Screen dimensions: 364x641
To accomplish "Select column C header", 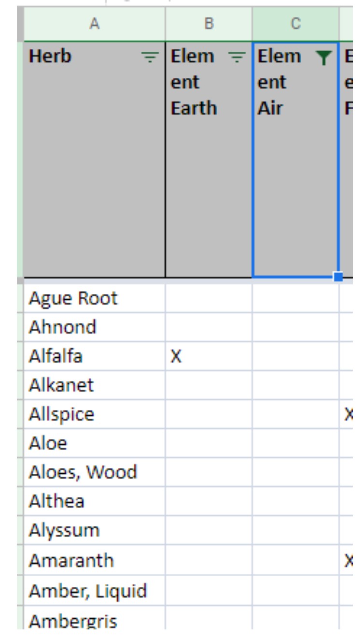I will click(295, 24).
